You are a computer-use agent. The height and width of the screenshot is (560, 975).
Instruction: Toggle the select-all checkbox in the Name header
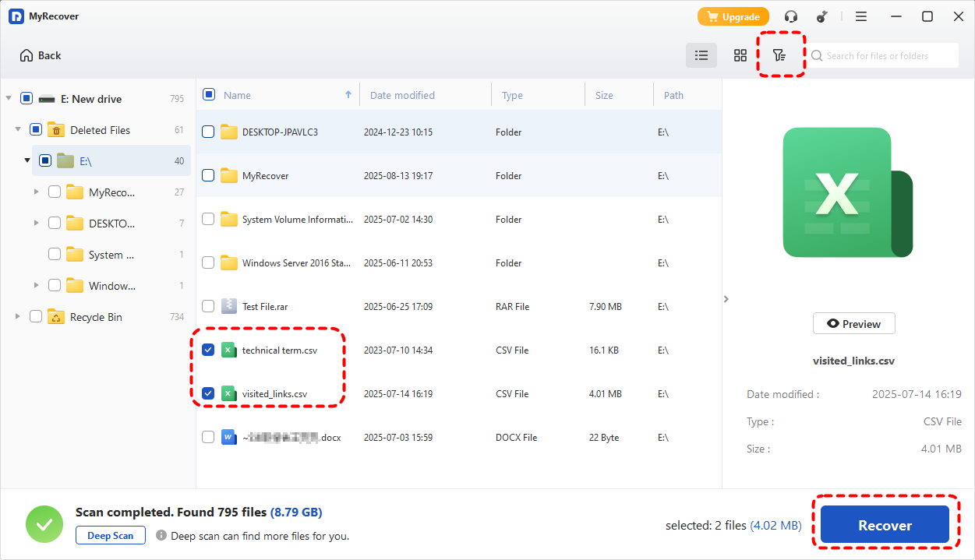pyautogui.click(x=209, y=94)
